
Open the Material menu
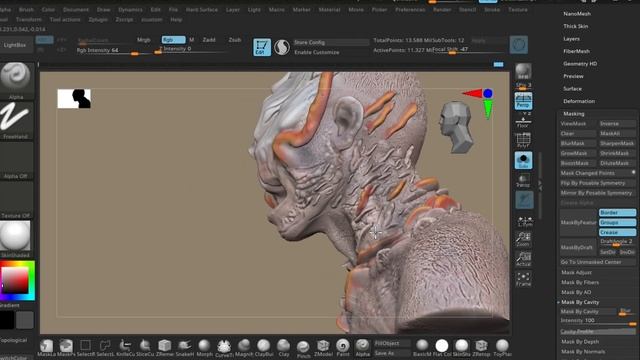point(329,9)
